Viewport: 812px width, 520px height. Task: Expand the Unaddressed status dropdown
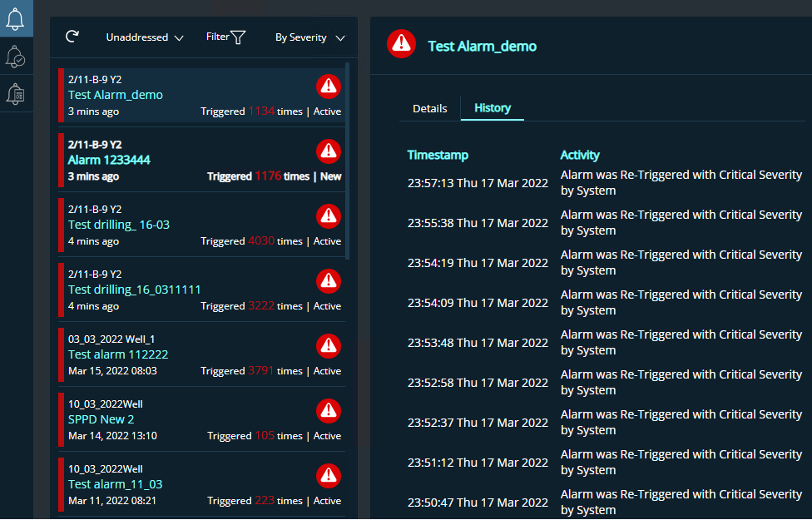pyautogui.click(x=144, y=37)
